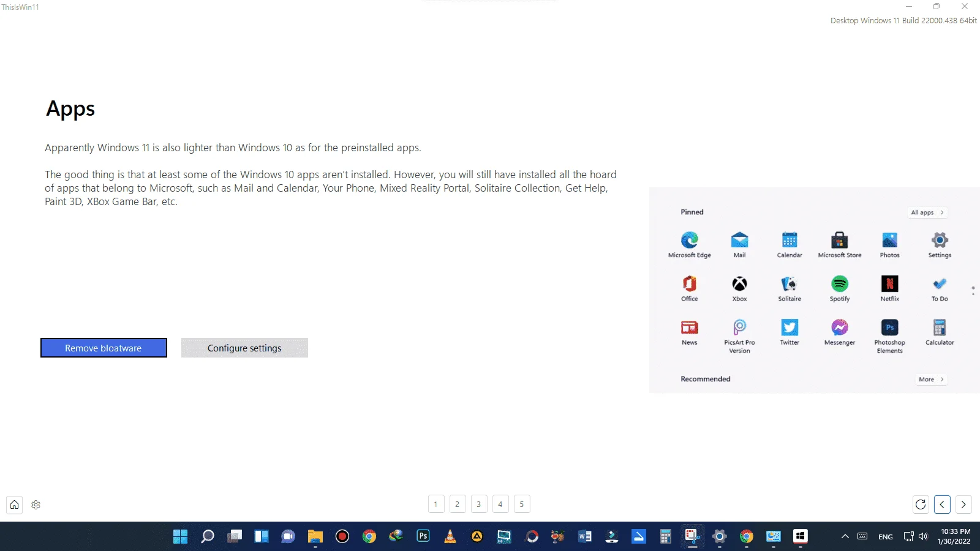
Task: Open the volume speaker icon
Action: (x=923, y=536)
